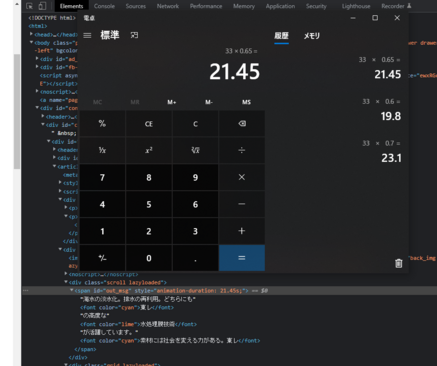Click the M+ memory add button

point(172,102)
